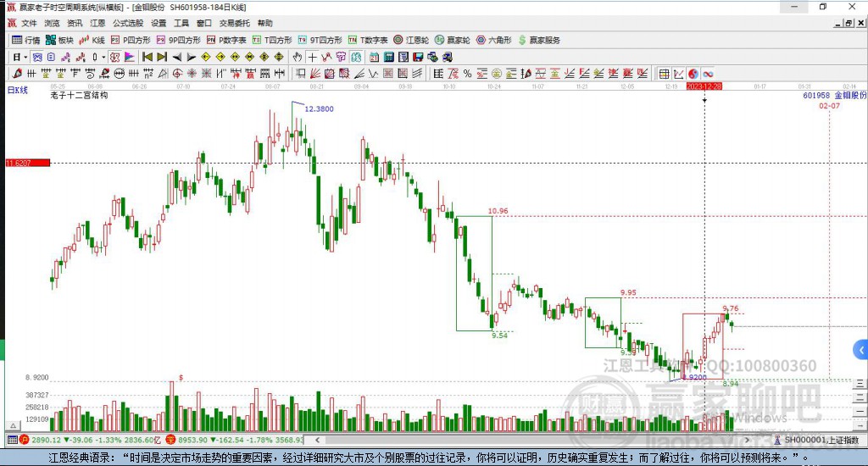The height and width of the screenshot is (466, 868).
Task: Click the black left arrow playback icon
Action: coord(177,57)
